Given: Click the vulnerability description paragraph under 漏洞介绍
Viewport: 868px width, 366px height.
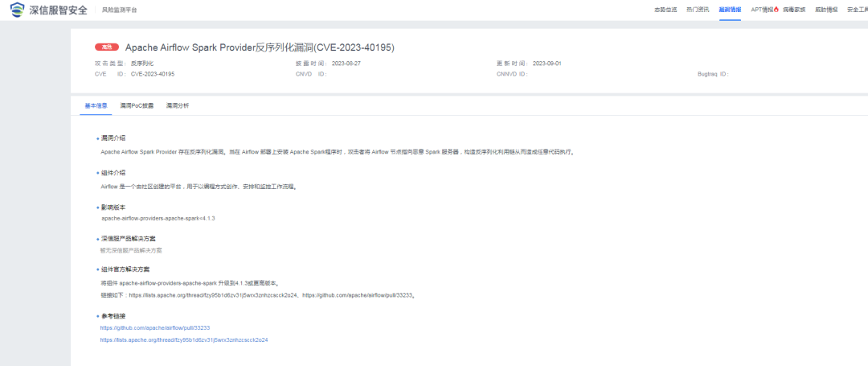Looking at the screenshot, I should click(x=337, y=151).
